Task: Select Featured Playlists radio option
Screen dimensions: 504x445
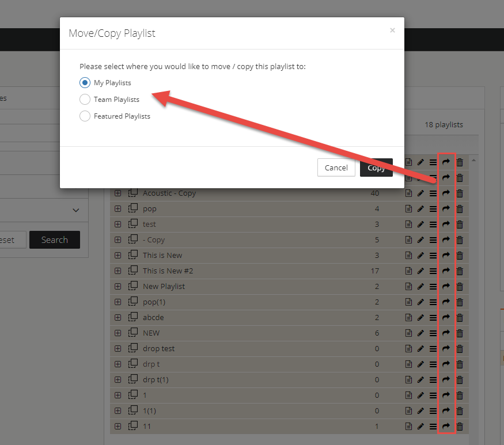Action: [x=85, y=116]
